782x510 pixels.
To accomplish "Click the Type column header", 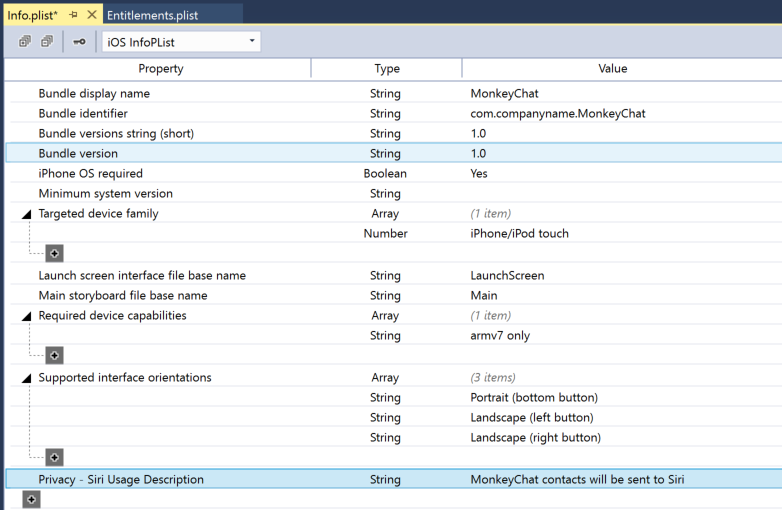I will pyautogui.click(x=386, y=69).
